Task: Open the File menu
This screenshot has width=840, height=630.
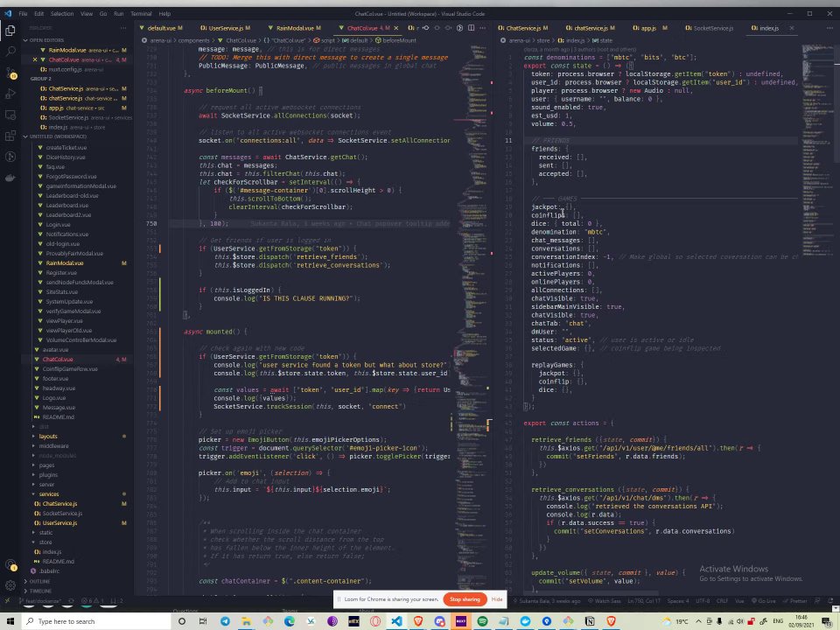Action: [23, 14]
